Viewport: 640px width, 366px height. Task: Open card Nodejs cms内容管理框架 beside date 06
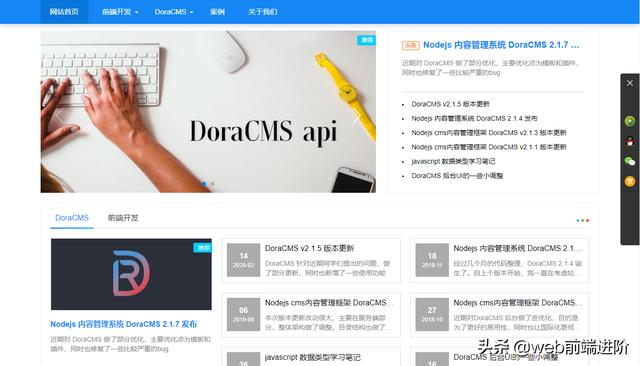[329, 303]
